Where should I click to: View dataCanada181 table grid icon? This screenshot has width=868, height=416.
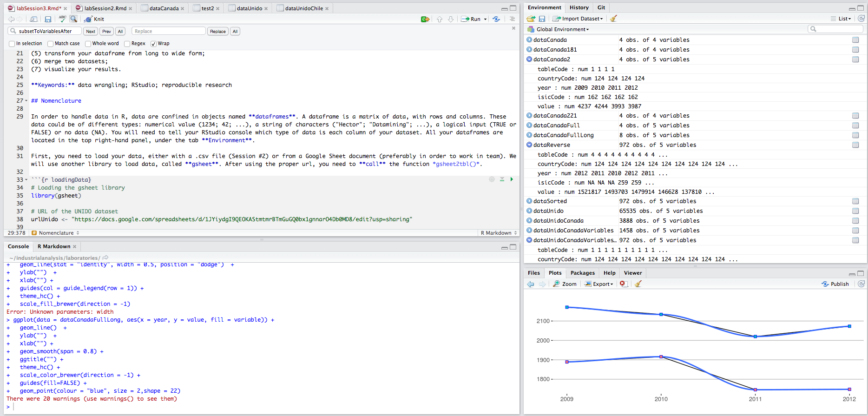(855, 50)
